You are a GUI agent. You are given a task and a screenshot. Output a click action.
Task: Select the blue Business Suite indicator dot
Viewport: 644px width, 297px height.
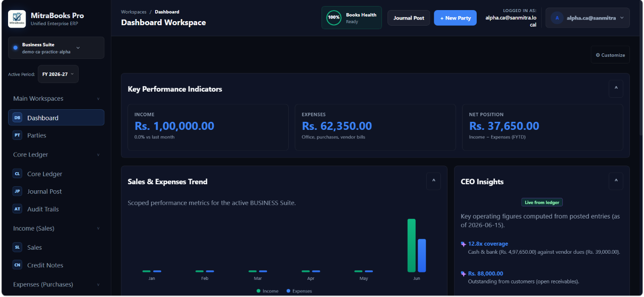click(x=15, y=48)
